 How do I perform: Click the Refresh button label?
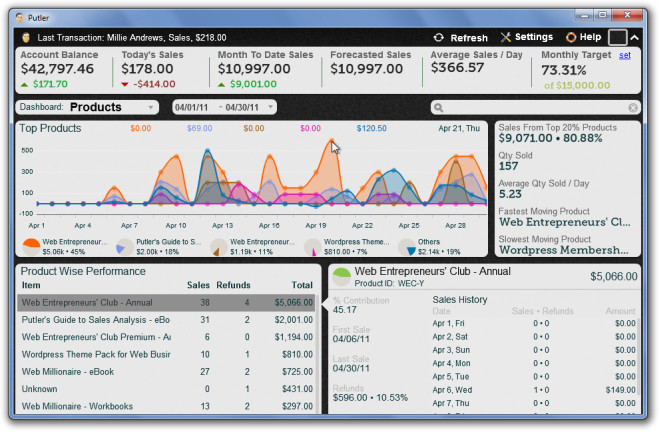[469, 38]
